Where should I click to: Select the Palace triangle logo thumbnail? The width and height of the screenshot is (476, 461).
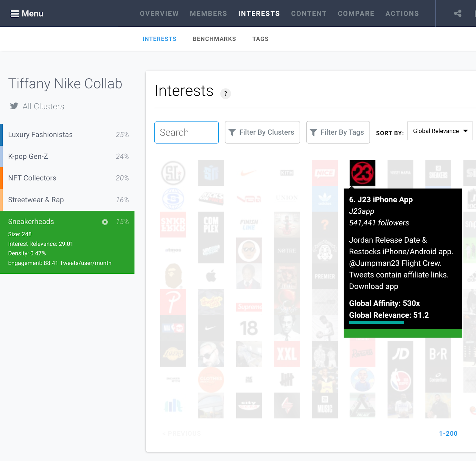[362, 405]
